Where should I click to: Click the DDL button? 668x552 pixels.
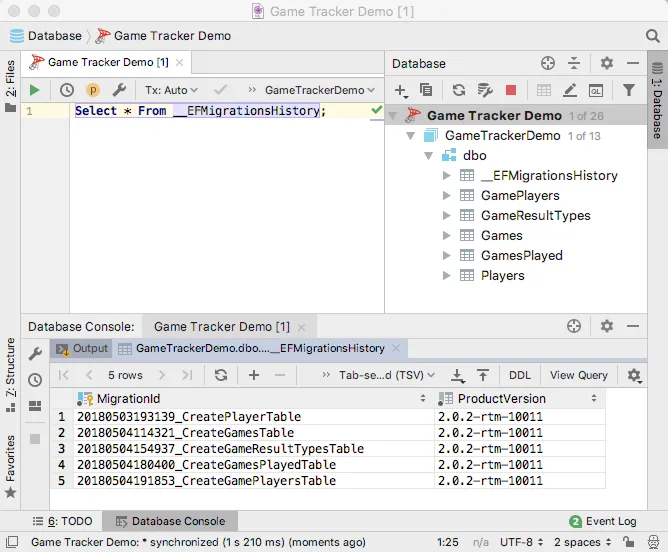point(520,375)
